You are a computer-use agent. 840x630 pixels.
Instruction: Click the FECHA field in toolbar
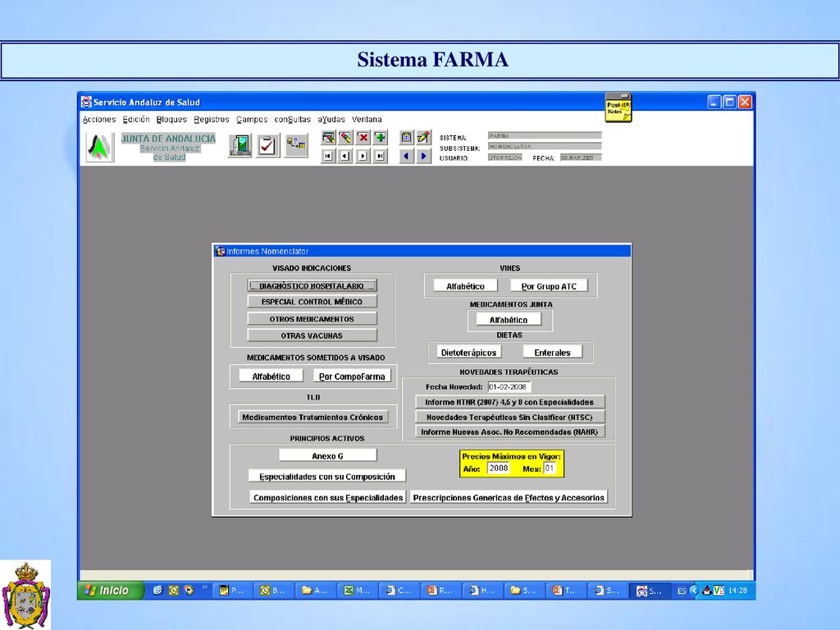581,157
